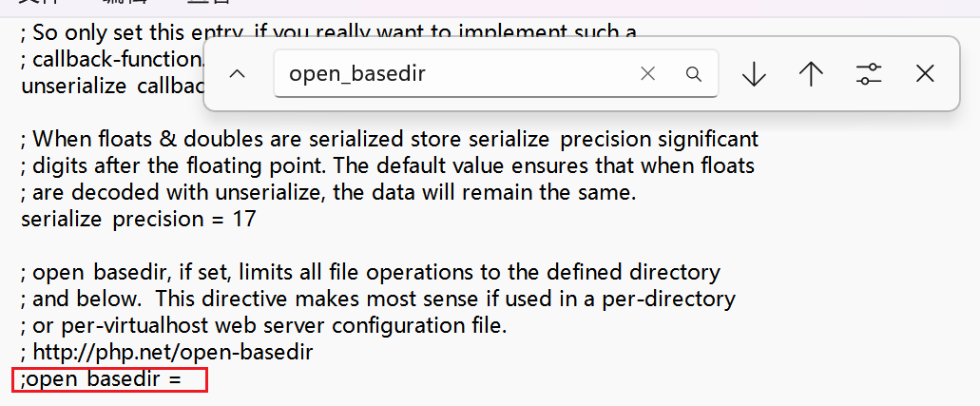
Task: Click the unserialize_callback line of text
Action: point(112,86)
